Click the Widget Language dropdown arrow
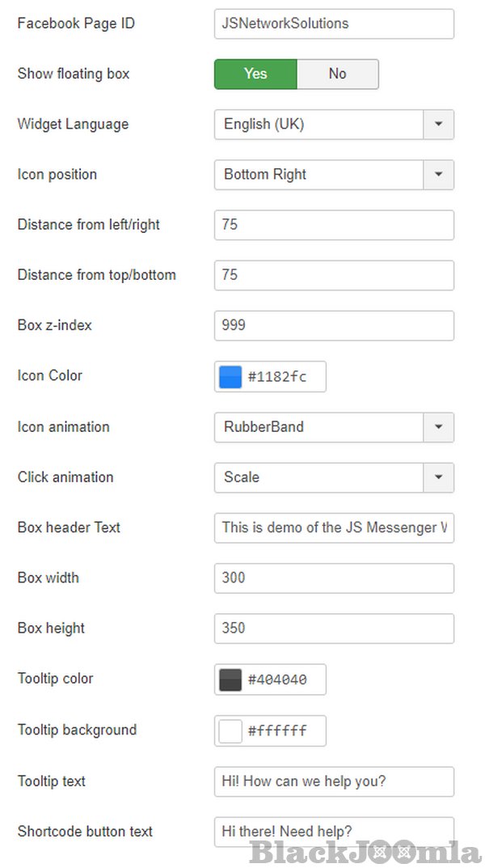 438,125
